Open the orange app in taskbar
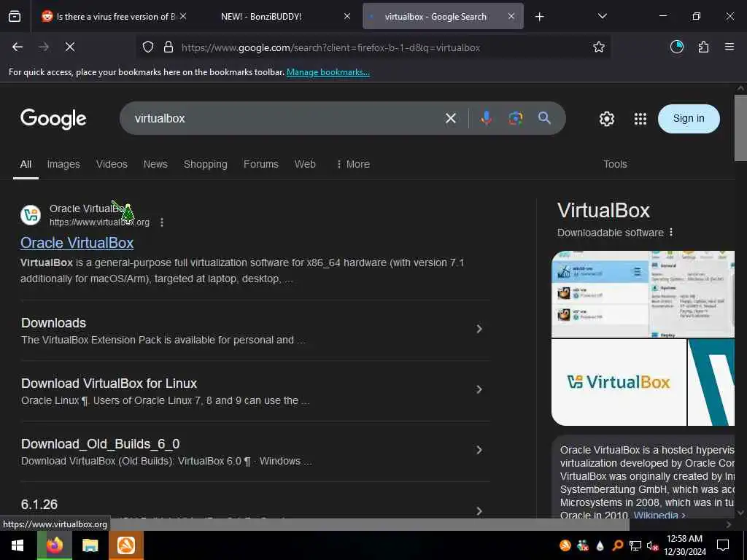The image size is (747, 560). (x=126, y=545)
